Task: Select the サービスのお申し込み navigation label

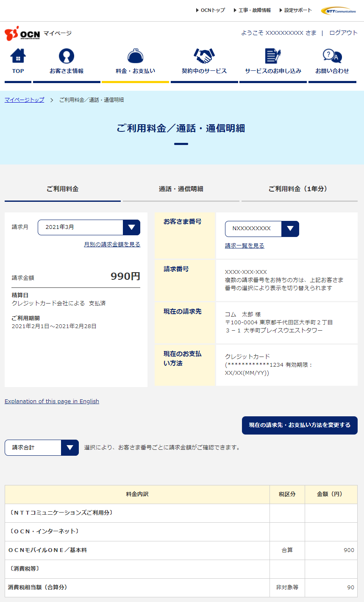Action: click(x=273, y=71)
